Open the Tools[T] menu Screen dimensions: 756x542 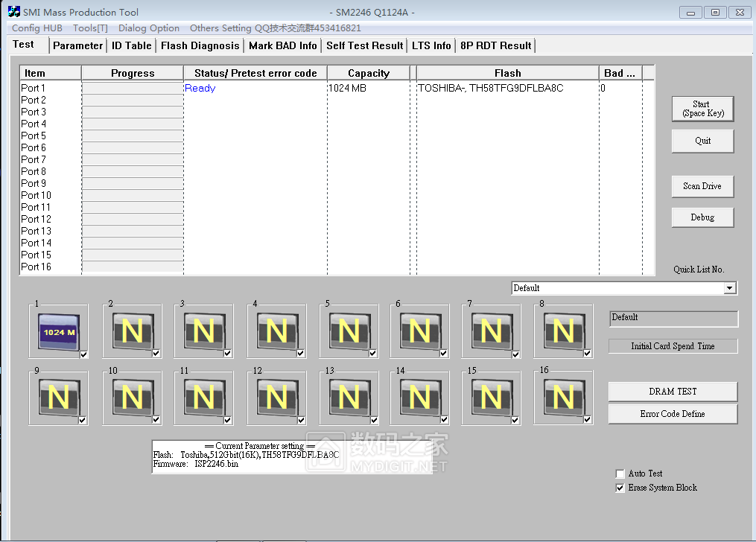(90, 28)
